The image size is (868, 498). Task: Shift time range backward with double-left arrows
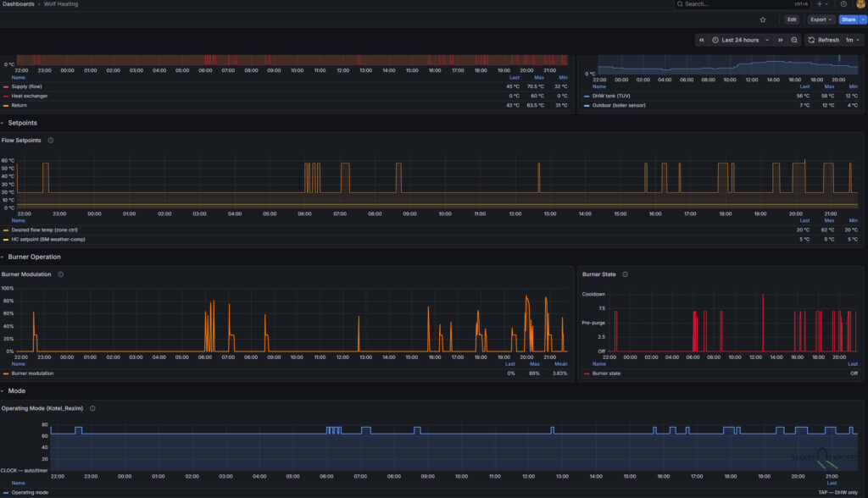[x=702, y=40]
